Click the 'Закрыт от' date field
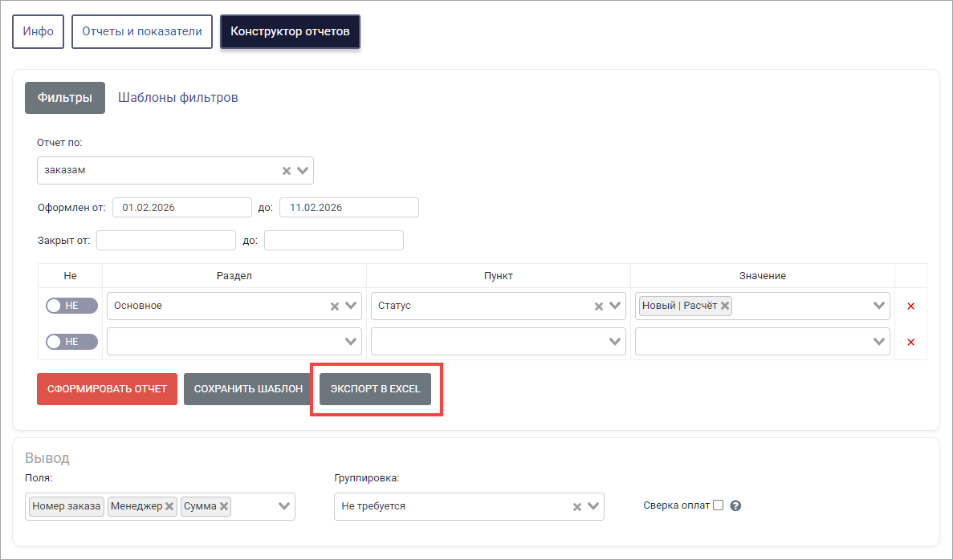This screenshot has height=560, width=953. click(x=166, y=240)
